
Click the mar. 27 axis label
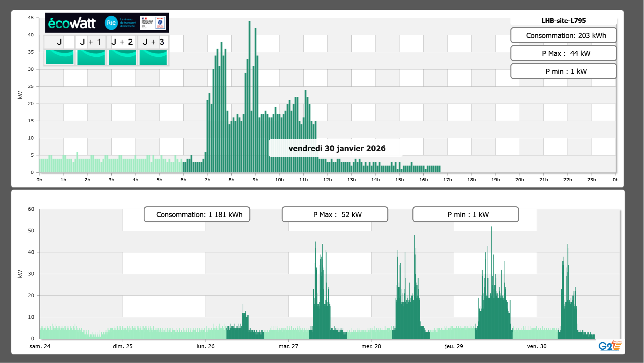[x=288, y=346]
